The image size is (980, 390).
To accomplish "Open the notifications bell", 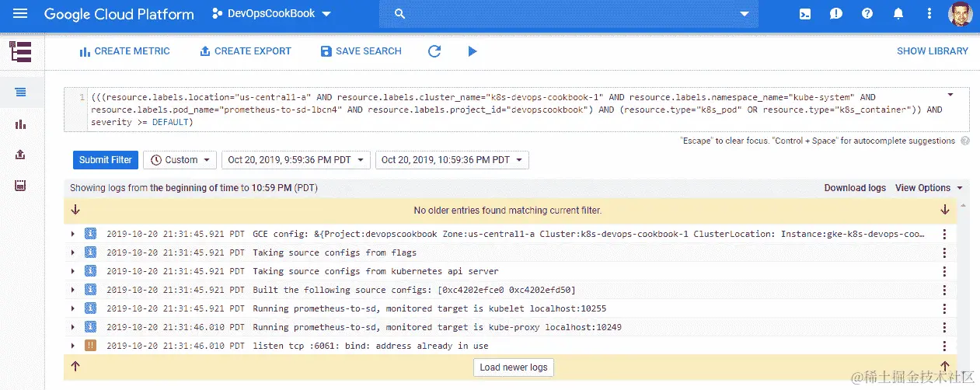I will click(898, 14).
